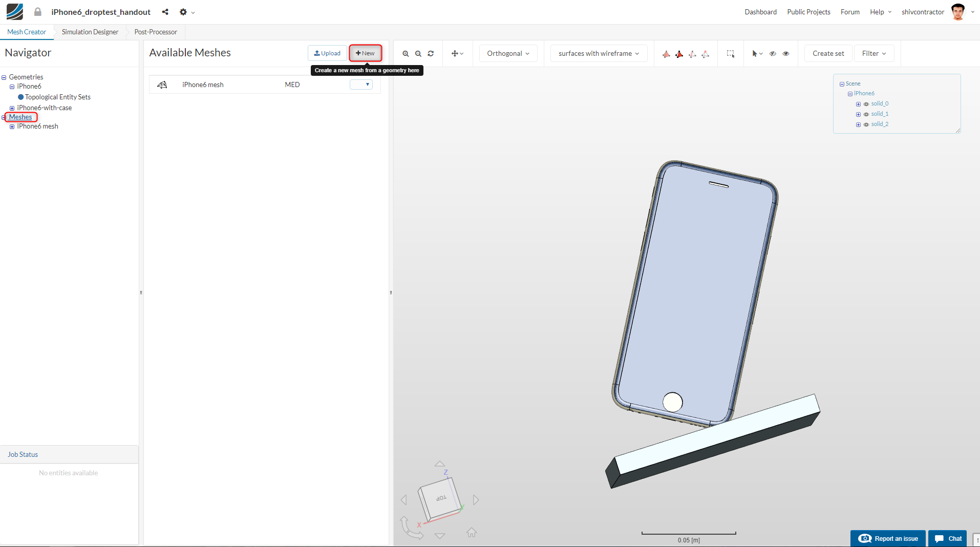Select Meshes in the navigator tree
The height and width of the screenshot is (547, 980).
point(20,117)
